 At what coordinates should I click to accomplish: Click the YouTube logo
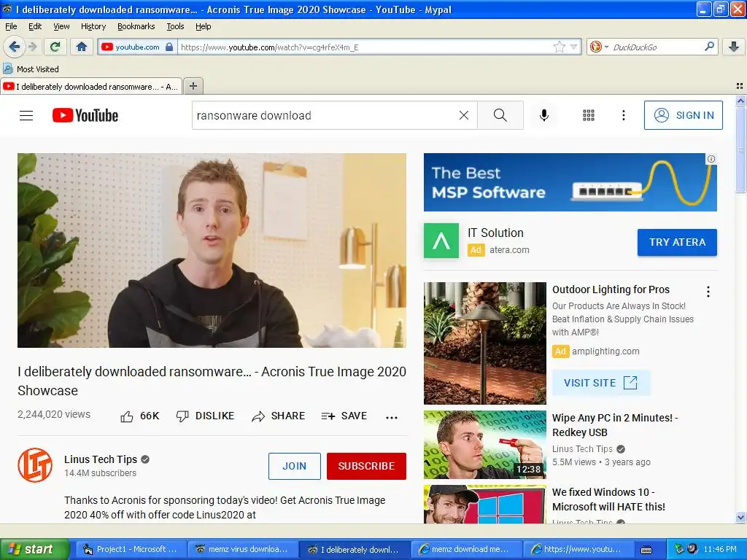tap(85, 115)
